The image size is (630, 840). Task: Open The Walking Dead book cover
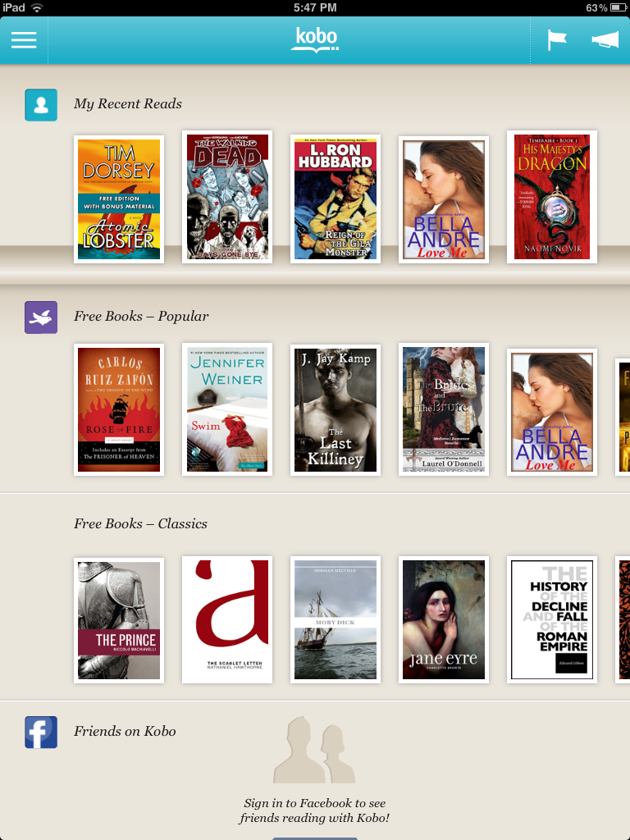coord(227,197)
